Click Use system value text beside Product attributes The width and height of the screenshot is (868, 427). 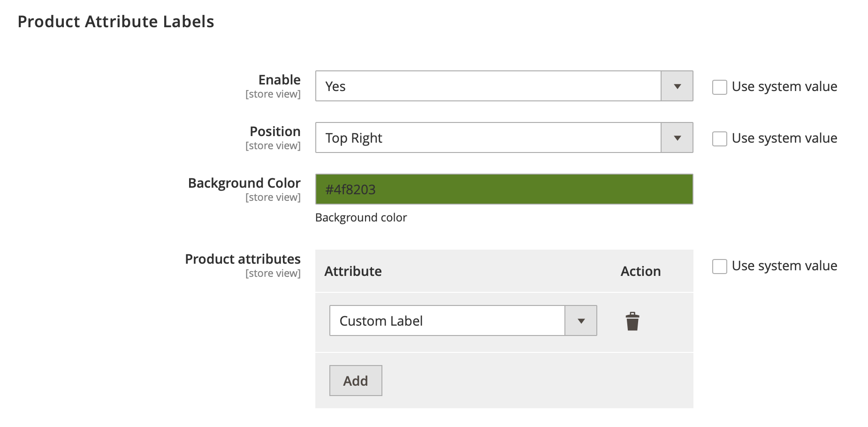click(784, 266)
